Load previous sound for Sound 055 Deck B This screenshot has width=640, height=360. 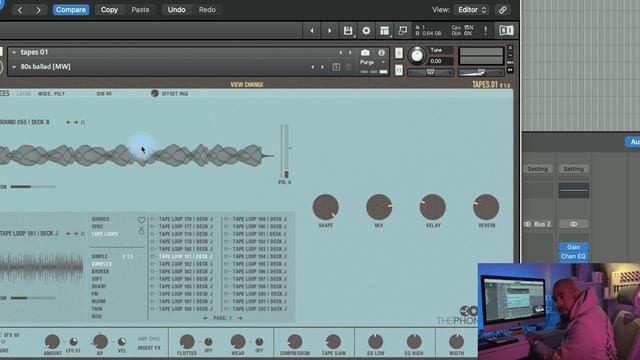coord(68,122)
